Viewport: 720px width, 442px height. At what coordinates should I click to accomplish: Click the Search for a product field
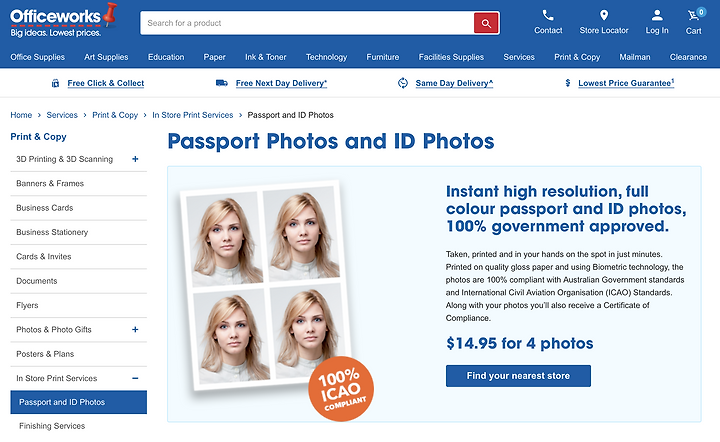tap(307, 23)
